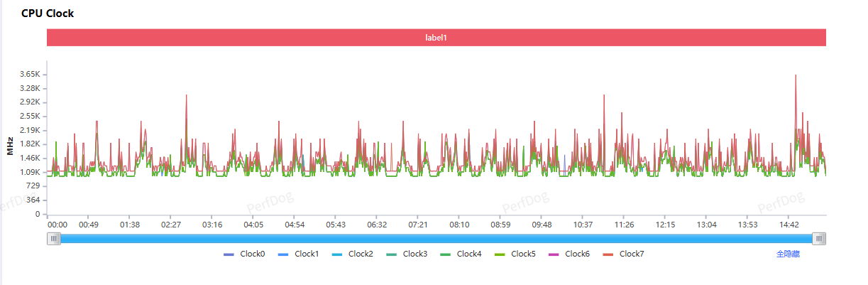Hide the Clock7 red series
This screenshot has height=285, width=868.
[623, 254]
